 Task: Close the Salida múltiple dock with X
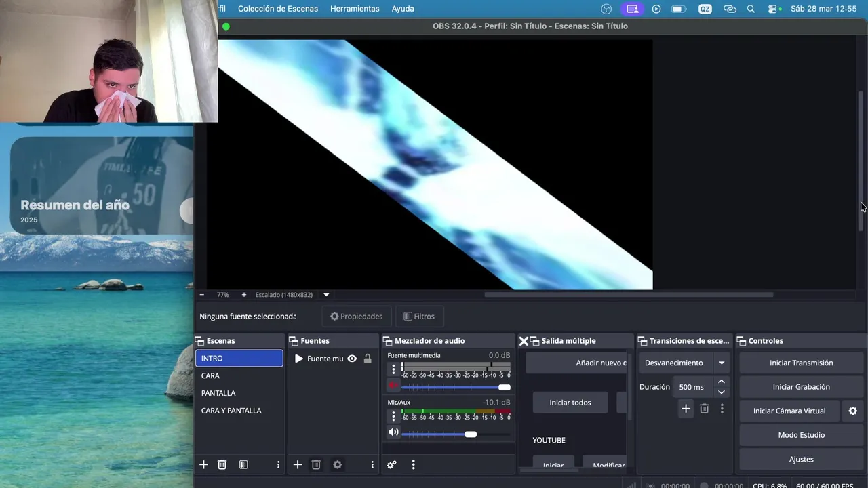(x=524, y=341)
